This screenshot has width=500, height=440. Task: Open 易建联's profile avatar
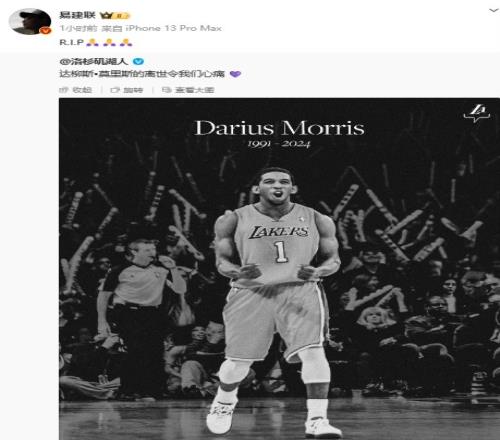30,22
